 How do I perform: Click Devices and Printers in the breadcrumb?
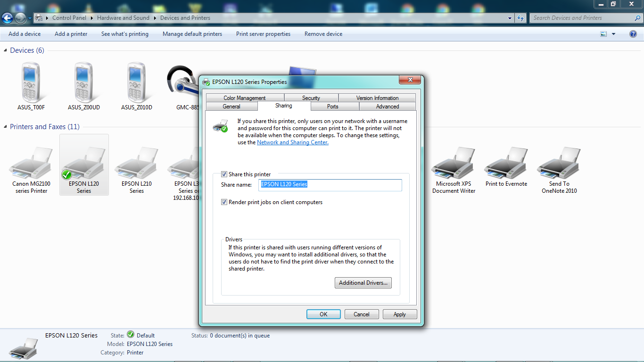(185, 18)
